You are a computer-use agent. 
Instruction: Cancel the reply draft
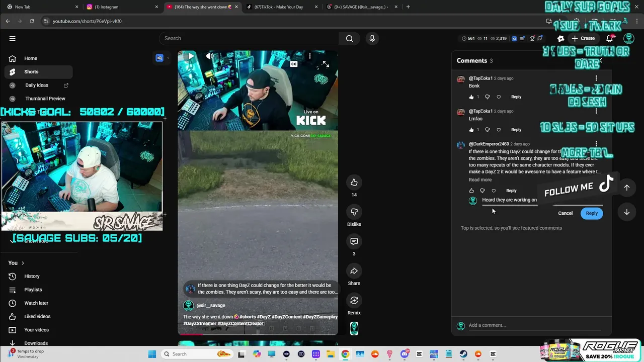pos(565,213)
